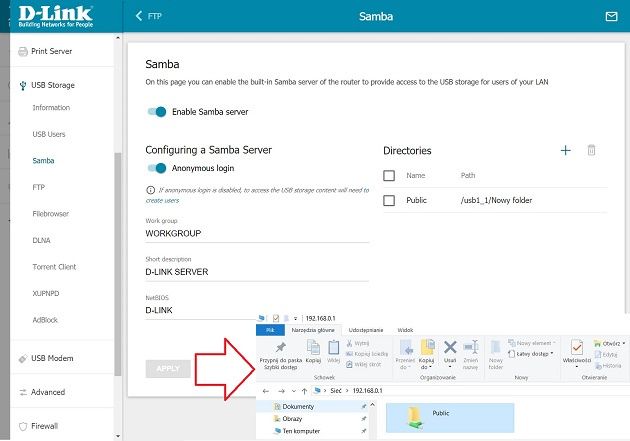The height and width of the screenshot is (441, 630).
Task: Open the Plik tab in Explorer
Action: (x=270, y=330)
